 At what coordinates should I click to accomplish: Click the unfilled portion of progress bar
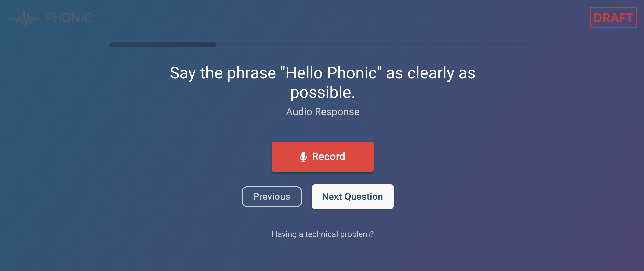click(376, 45)
